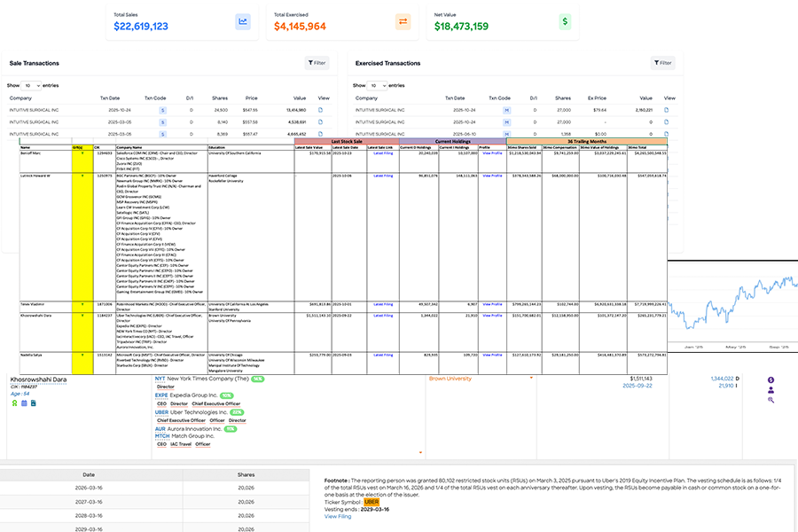Click the 10% green badge next to EXPE
Image resolution: width=798 pixels, height=532 pixels.
228,395
